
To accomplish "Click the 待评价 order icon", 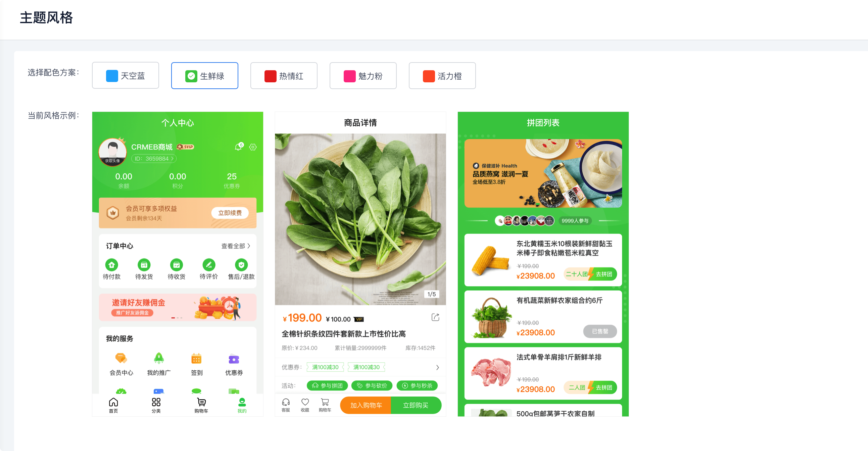I will click(208, 265).
